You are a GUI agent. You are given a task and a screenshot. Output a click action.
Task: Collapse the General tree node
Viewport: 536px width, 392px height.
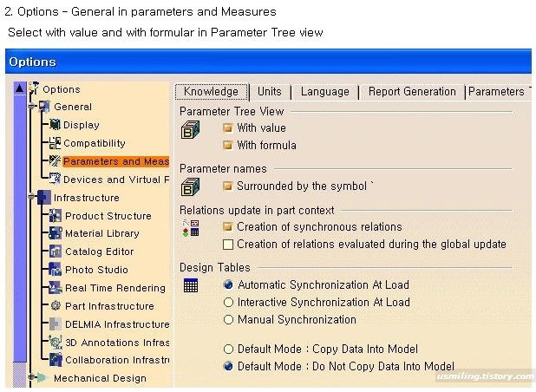tap(32, 107)
